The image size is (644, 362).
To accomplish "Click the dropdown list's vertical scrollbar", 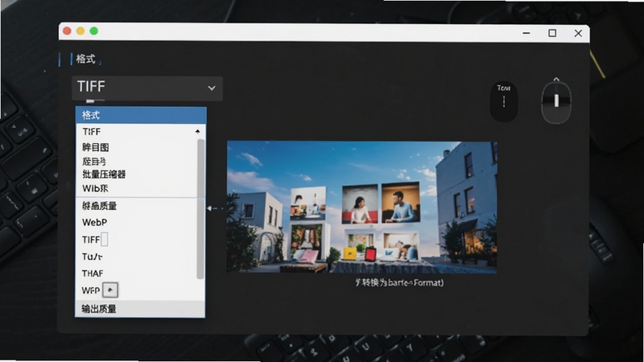I will coord(200,209).
